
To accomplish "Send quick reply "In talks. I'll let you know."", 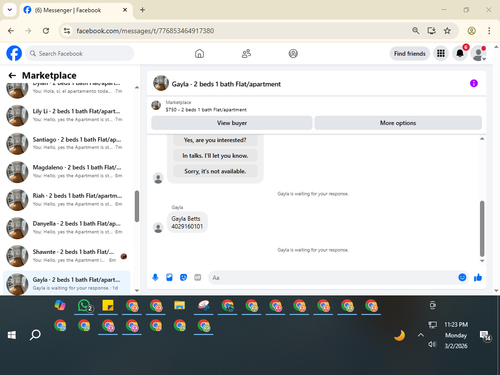I will [x=215, y=156].
